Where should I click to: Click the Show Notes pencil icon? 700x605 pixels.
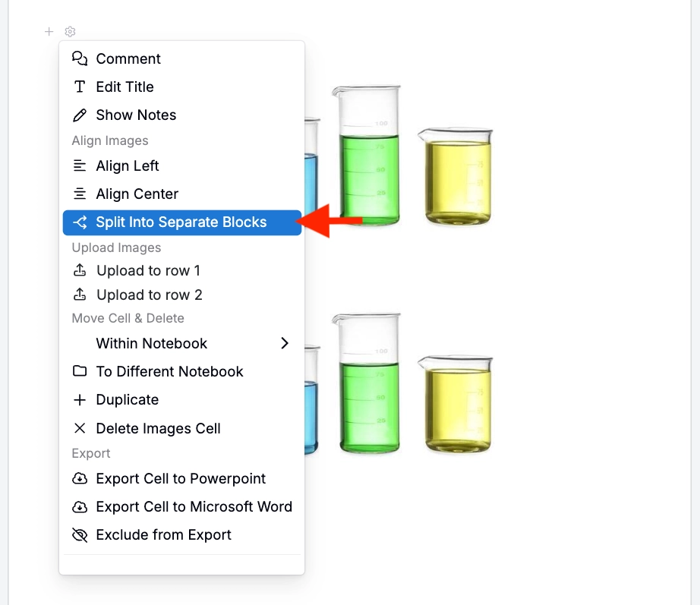80,115
